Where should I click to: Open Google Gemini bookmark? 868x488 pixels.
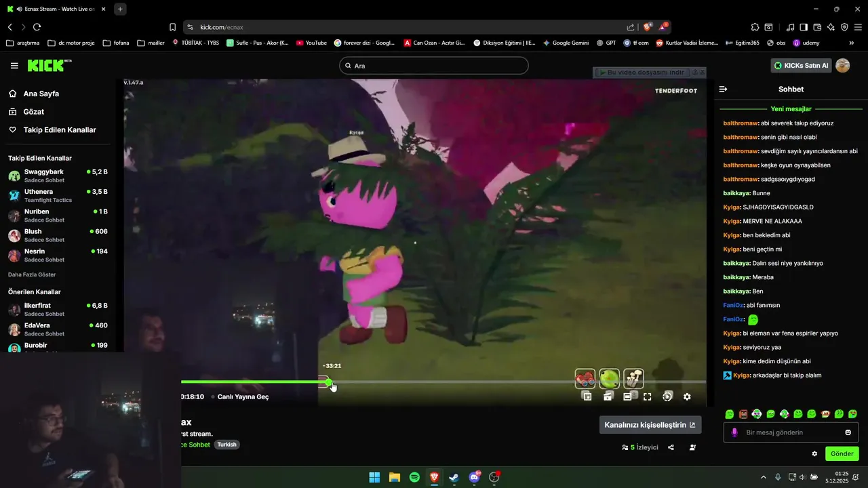pyautogui.click(x=565, y=43)
